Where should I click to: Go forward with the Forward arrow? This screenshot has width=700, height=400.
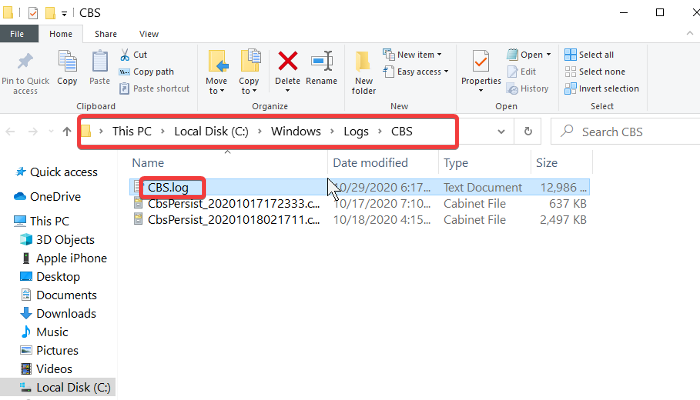click(x=33, y=131)
